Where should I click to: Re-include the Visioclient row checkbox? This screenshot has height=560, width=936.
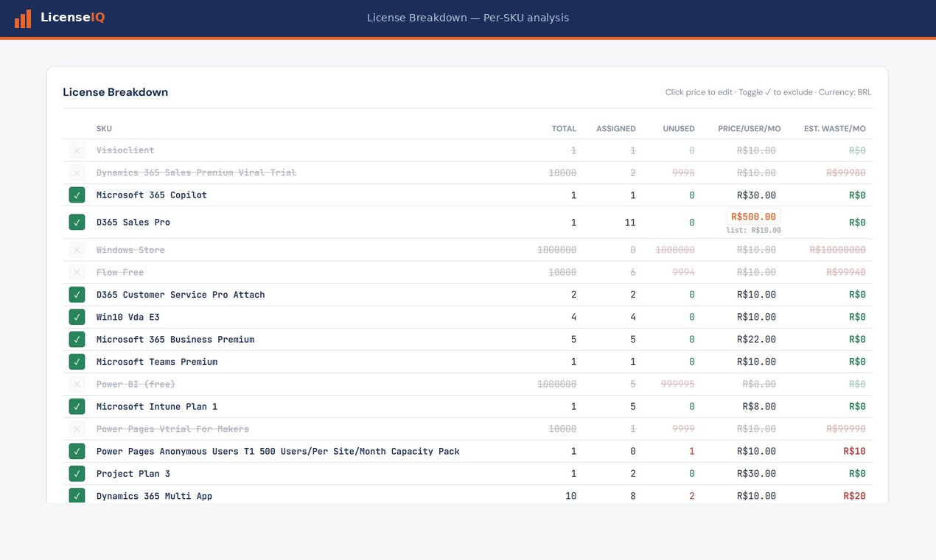click(x=77, y=150)
